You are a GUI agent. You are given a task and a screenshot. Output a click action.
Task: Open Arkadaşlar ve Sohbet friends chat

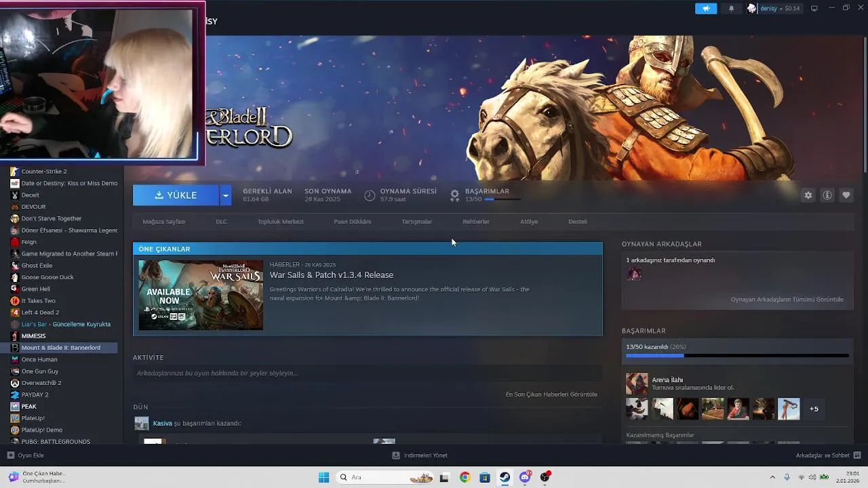828,455
